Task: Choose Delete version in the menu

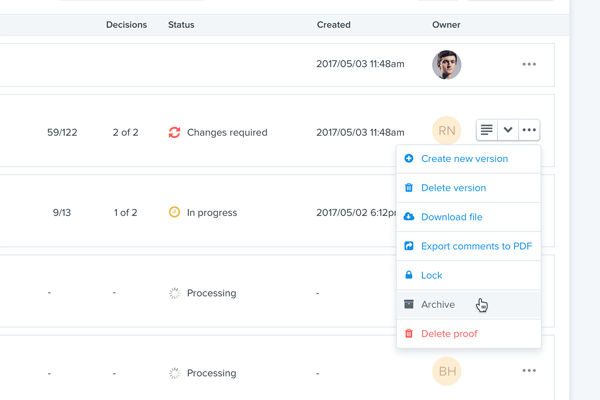Action: pos(453,188)
